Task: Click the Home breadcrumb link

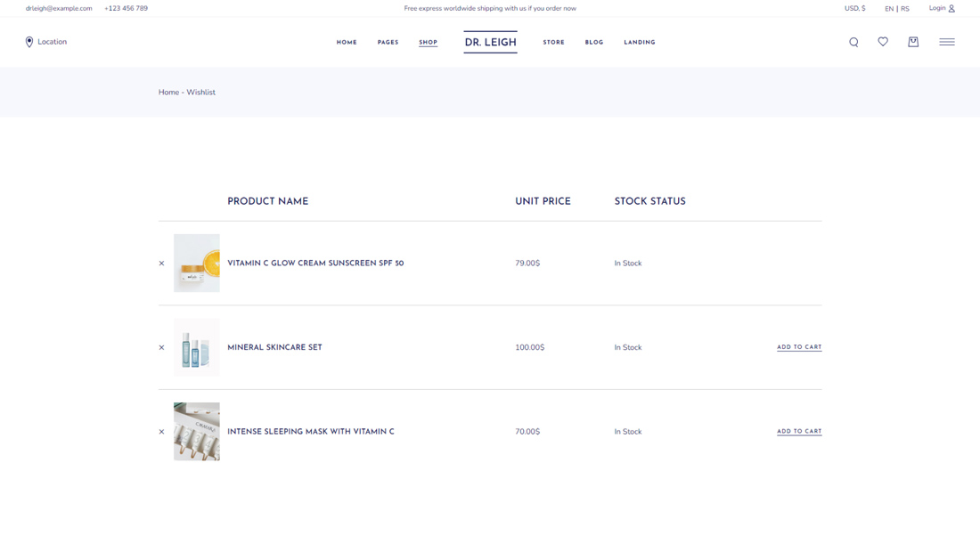Action: click(x=168, y=93)
